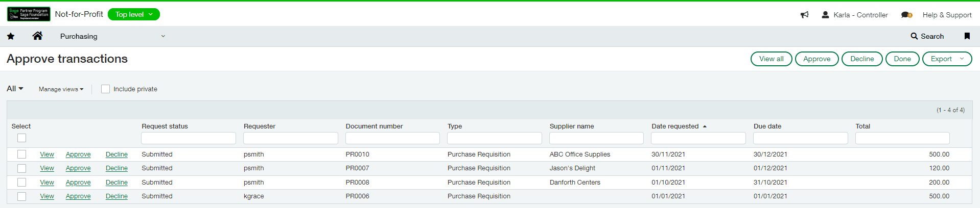Decline requisition PR0008

pyautogui.click(x=116, y=183)
